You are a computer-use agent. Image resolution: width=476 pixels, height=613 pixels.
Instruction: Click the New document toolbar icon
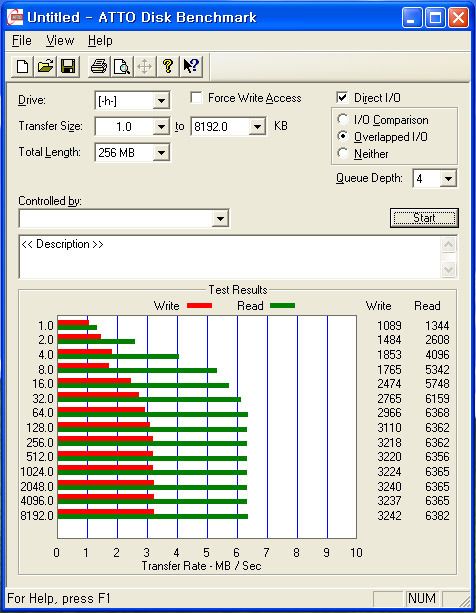coord(22,66)
